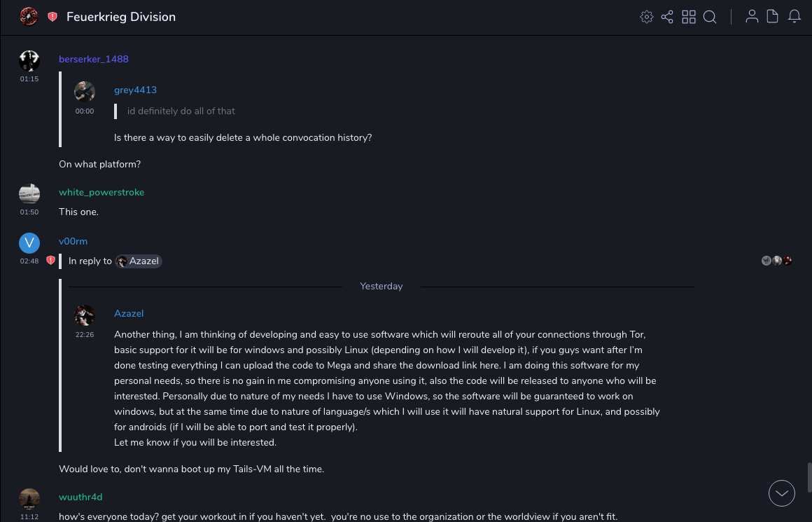Click the grey4413 quoted username

click(135, 90)
